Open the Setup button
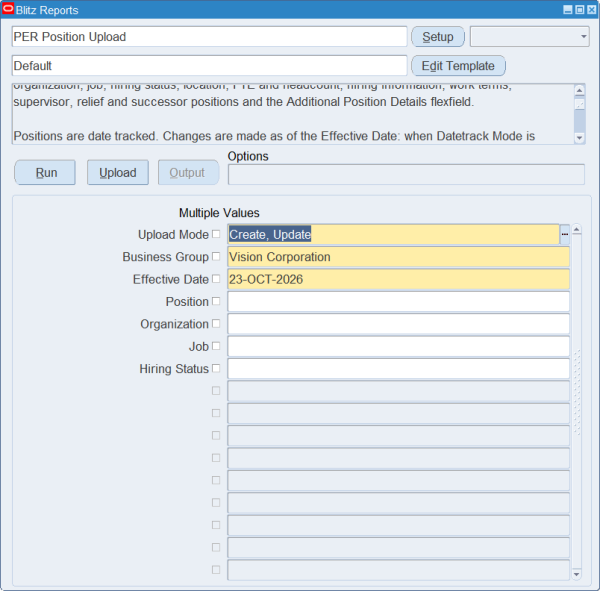This screenshot has width=600, height=591. coord(438,37)
